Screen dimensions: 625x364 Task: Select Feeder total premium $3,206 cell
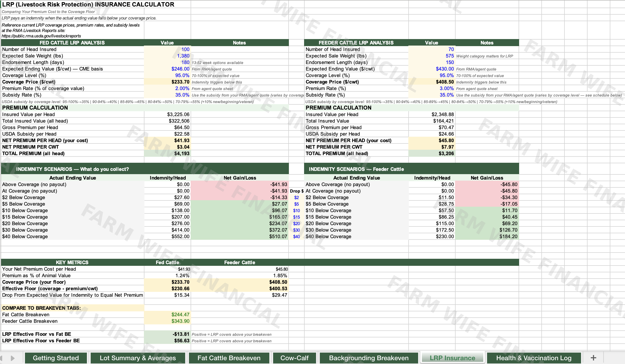(x=432, y=154)
